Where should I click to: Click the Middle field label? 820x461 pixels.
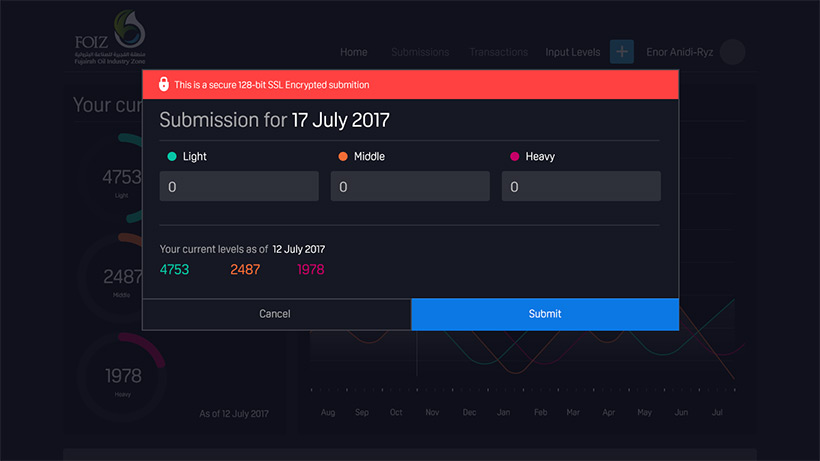(369, 156)
